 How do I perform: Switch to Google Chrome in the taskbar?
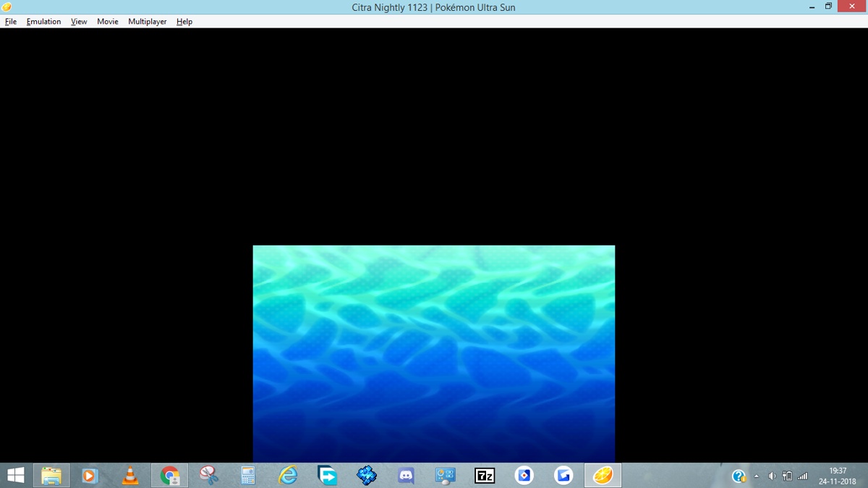(x=170, y=476)
